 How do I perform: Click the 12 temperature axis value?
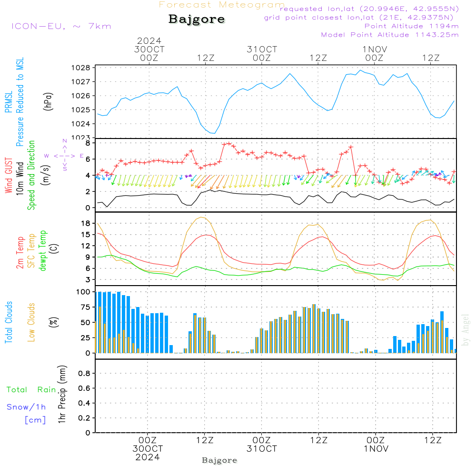[86, 246]
